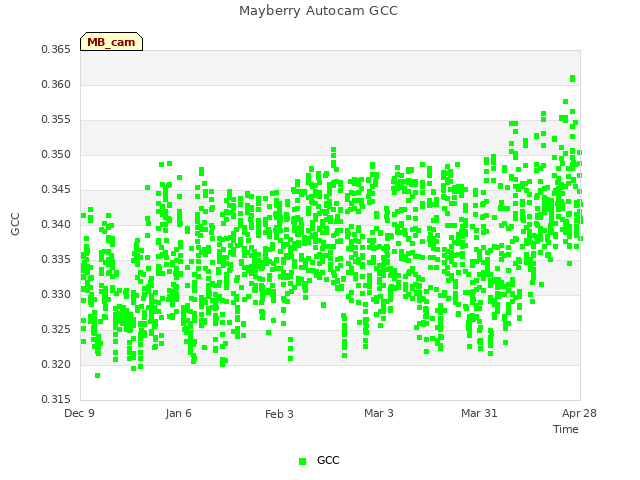Click the Apr 28 x-axis label

tap(579, 413)
